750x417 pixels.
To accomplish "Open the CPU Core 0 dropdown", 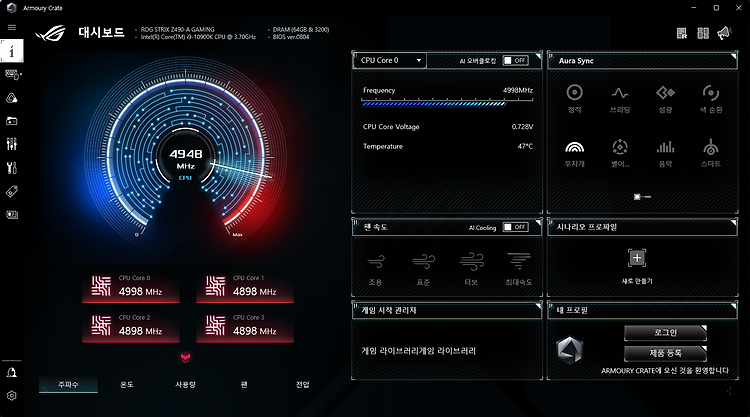I will pos(390,60).
